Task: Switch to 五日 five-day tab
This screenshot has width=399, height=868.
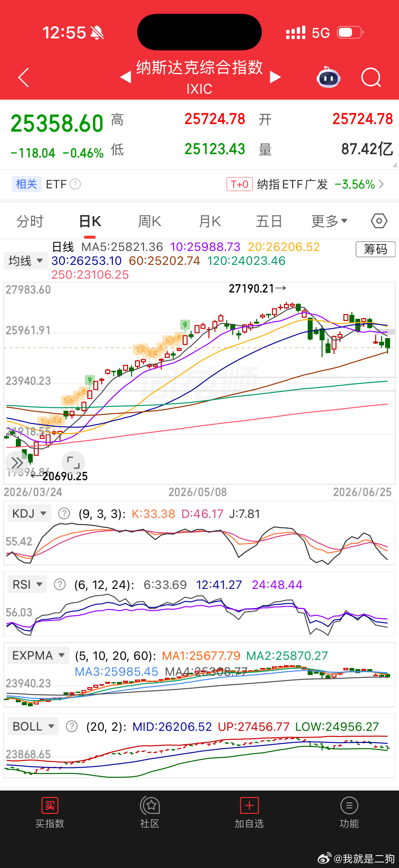Action: tap(269, 221)
